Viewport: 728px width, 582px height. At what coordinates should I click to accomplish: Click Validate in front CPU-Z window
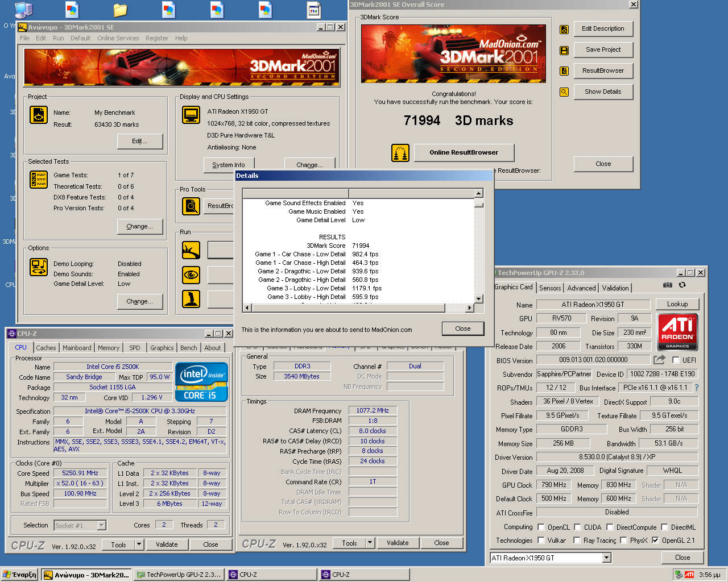point(167,544)
